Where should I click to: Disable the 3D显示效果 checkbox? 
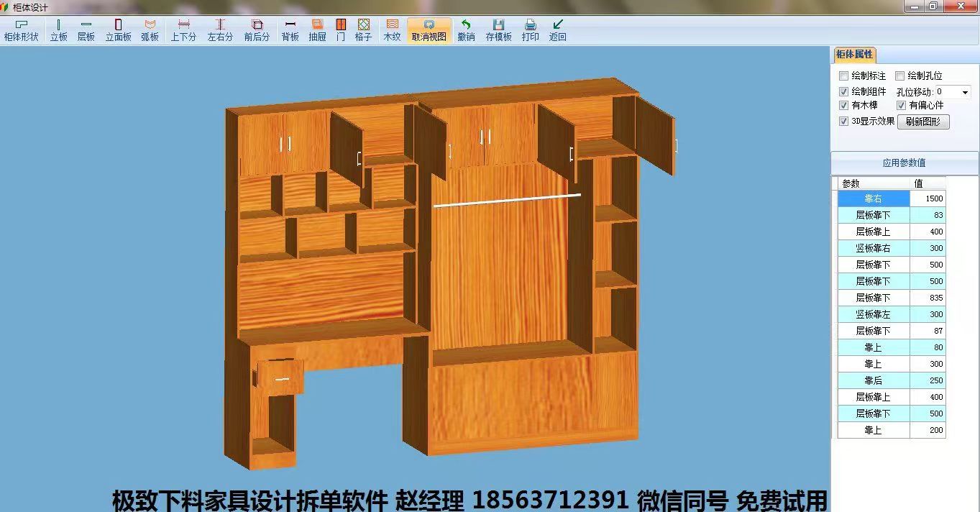[844, 122]
